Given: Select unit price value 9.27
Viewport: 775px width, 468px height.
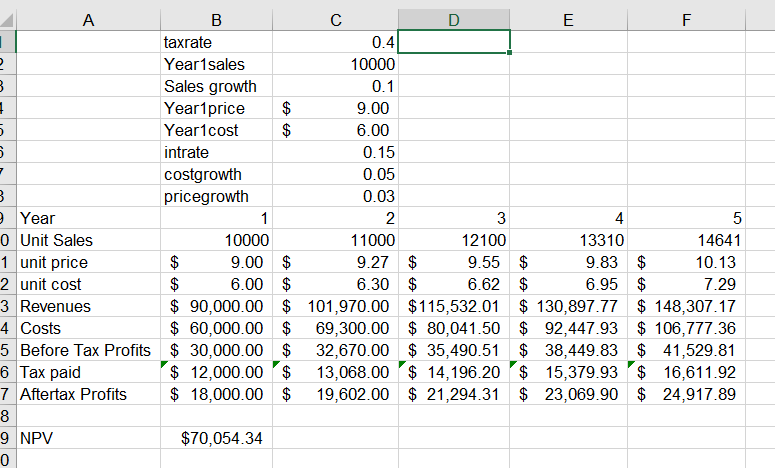Looking at the screenshot, I should pyautogui.click(x=336, y=262).
